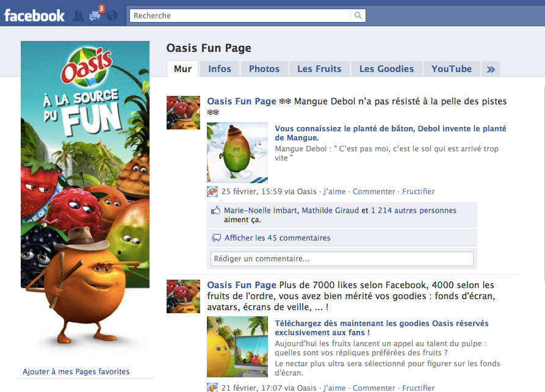Open the YouTube tab
Image resolution: width=545 pixels, height=392 pixels.
point(452,69)
